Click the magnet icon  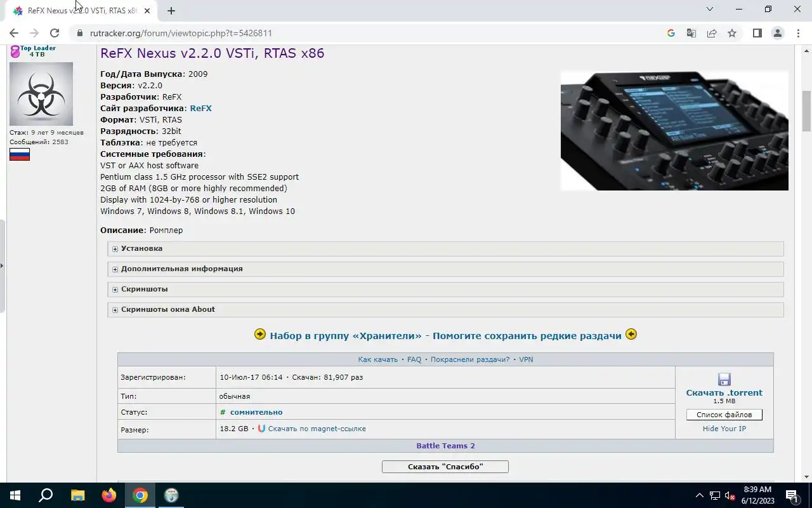[x=261, y=429]
